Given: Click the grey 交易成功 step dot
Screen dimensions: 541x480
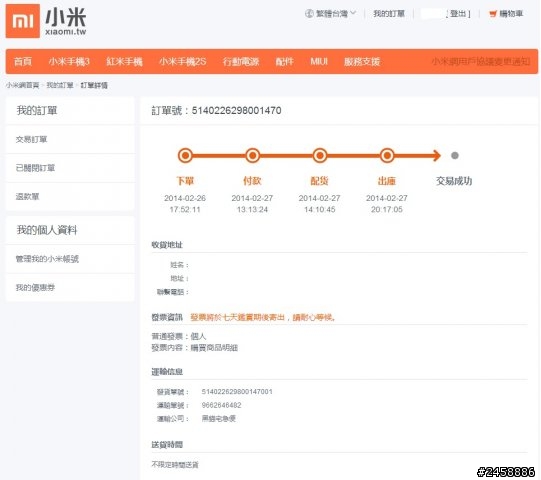Looking at the screenshot, I should 455,156.
